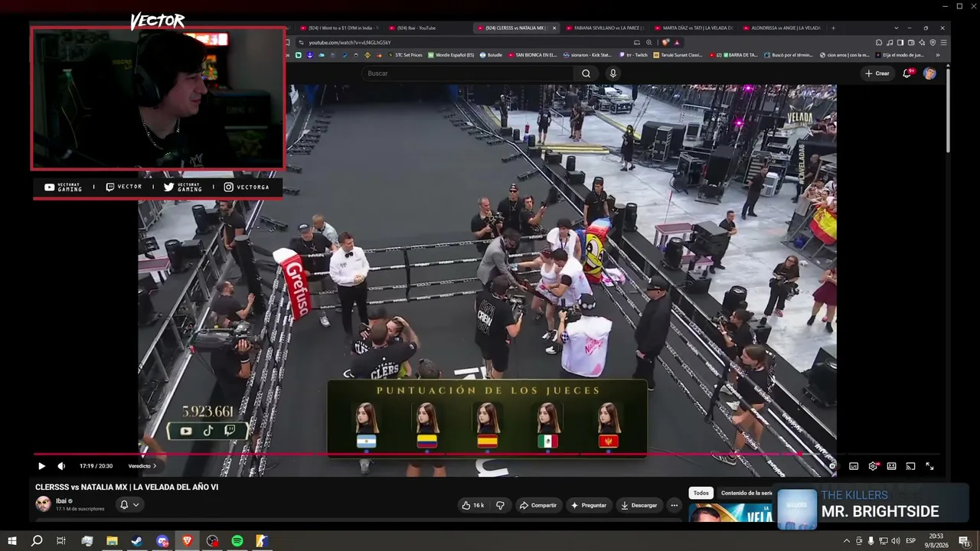Screen dimensions: 980x551
Task: Open a new browser tab
Action: click(834, 28)
